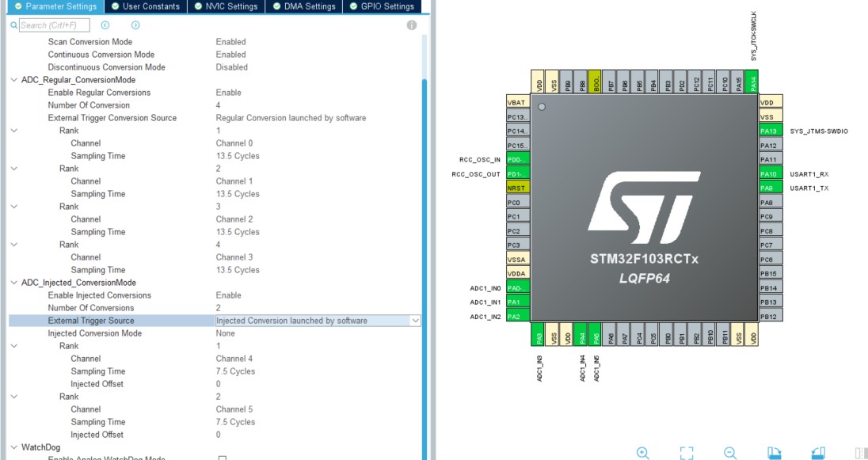Click the Channel 0 value
The width and height of the screenshot is (868, 460).
click(234, 143)
